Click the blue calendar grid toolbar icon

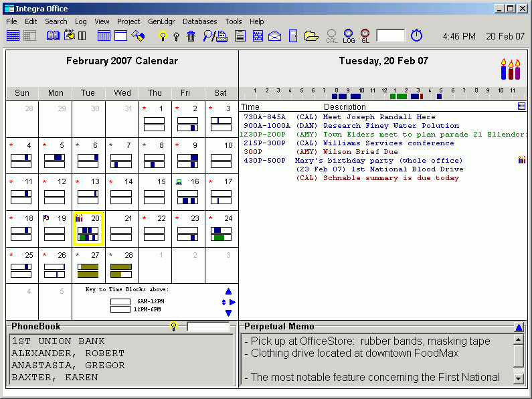tap(13, 35)
